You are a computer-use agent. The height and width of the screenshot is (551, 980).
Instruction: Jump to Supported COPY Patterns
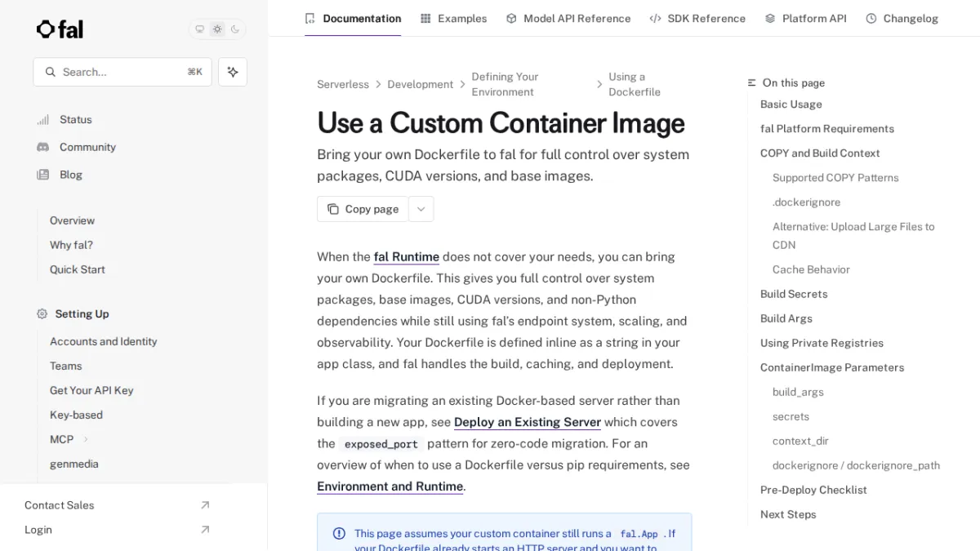835,178
